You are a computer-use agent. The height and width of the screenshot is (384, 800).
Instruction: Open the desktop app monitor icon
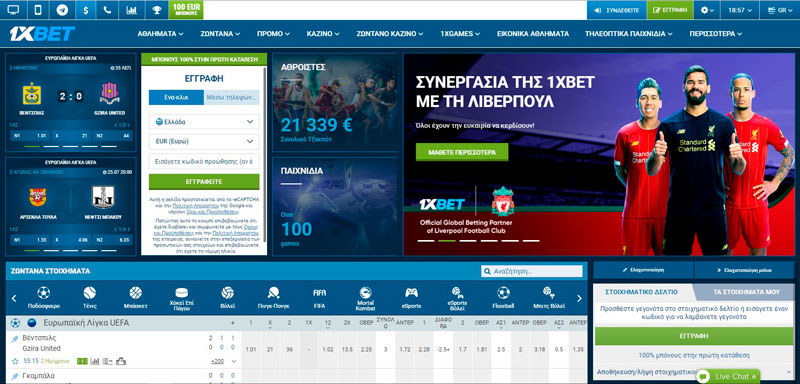(14, 10)
